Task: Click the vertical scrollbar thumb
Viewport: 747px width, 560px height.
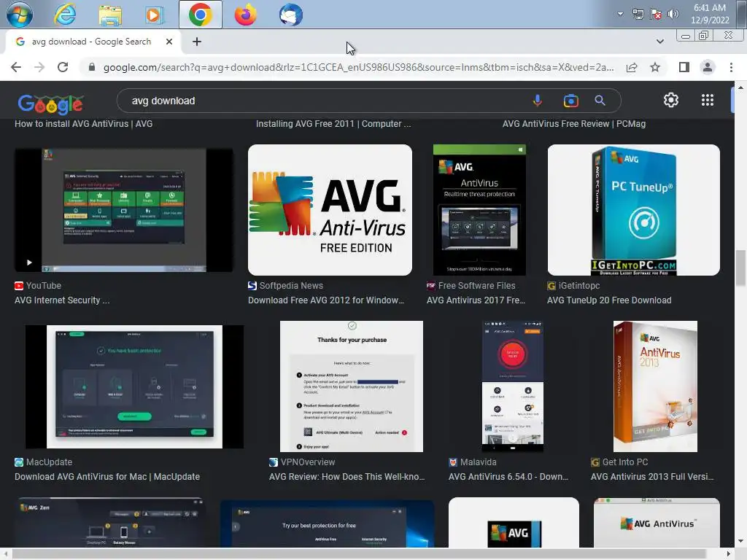Action: 740,268
